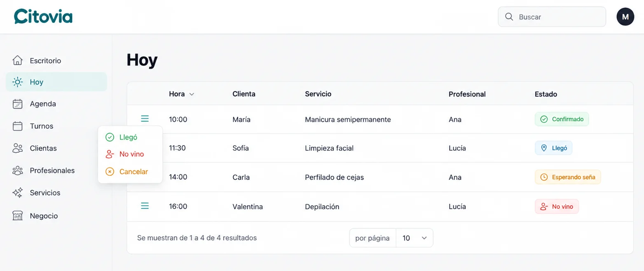This screenshot has height=271, width=644.
Task: Select the Hoy sun icon
Action: 17,82
